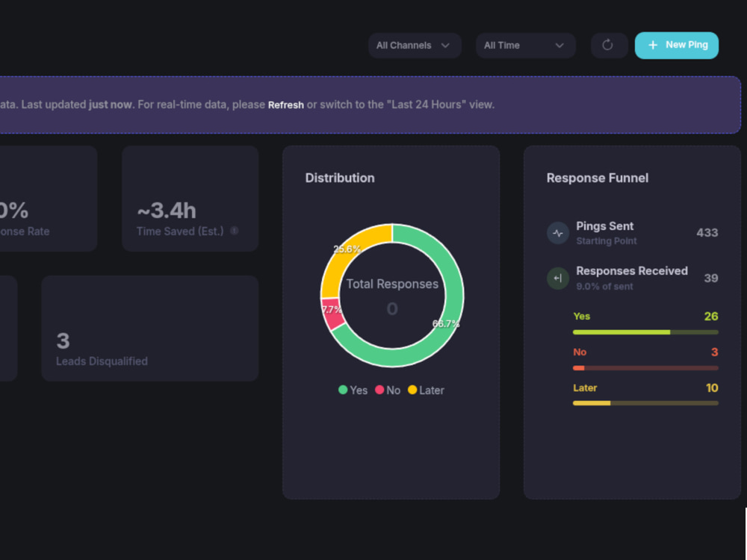Click the Distribution card heading

[340, 178]
